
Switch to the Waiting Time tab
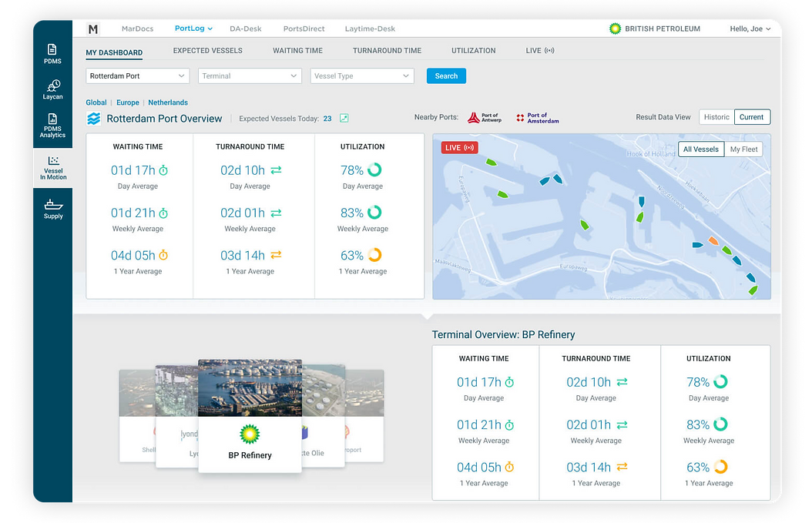point(298,51)
